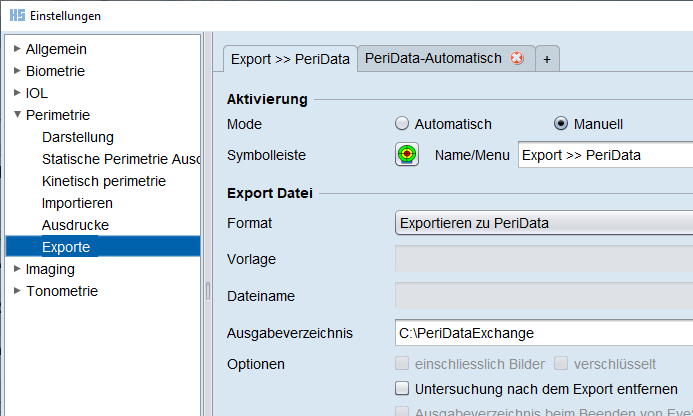Viewport: 693px width, 416px height.
Task: Add a new export tab with plus
Action: click(x=547, y=60)
